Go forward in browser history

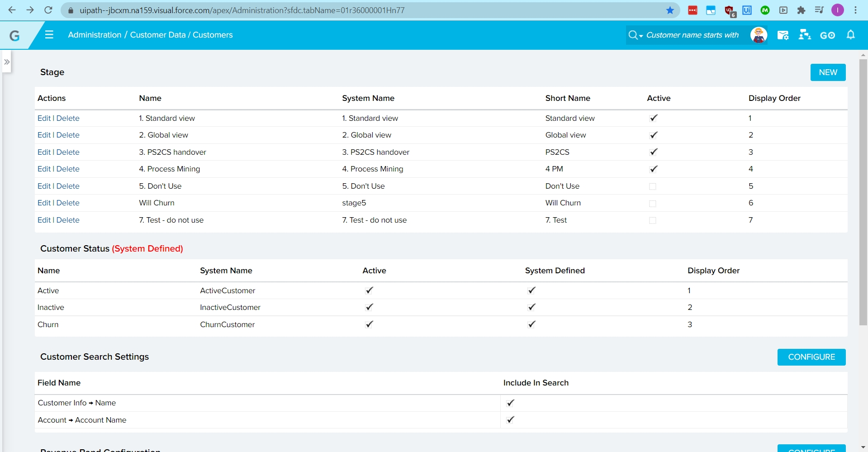(30, 10)
